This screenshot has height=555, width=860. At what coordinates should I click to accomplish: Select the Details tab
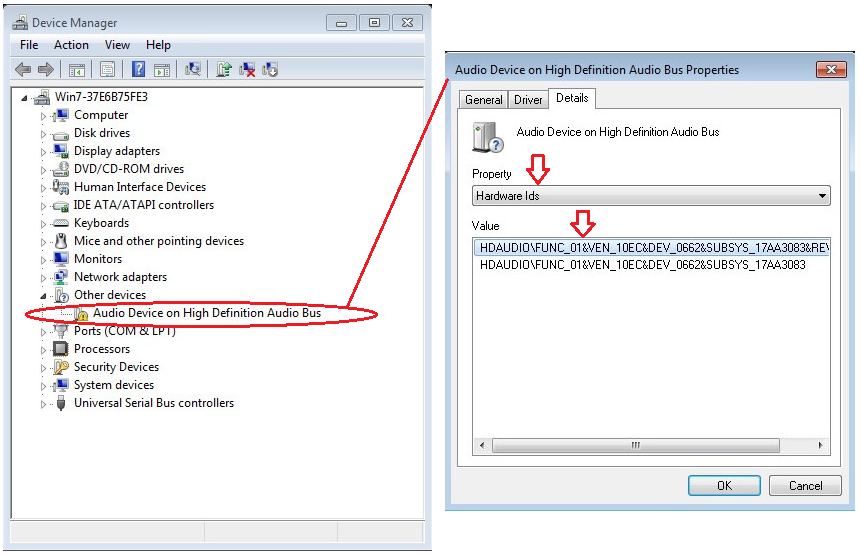[572, 98]
